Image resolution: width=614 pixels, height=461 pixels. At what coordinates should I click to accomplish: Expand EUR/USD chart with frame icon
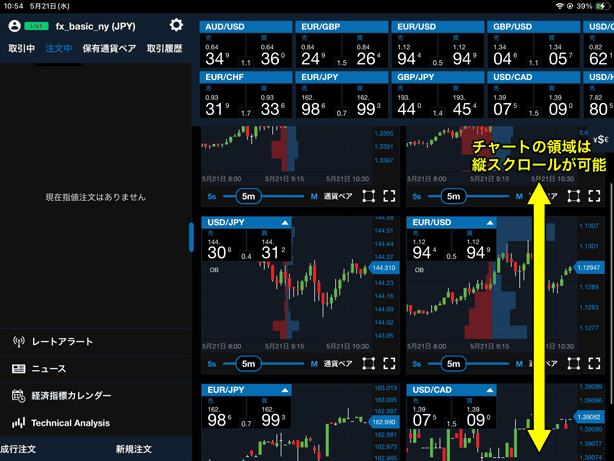(x=574, y=363)
